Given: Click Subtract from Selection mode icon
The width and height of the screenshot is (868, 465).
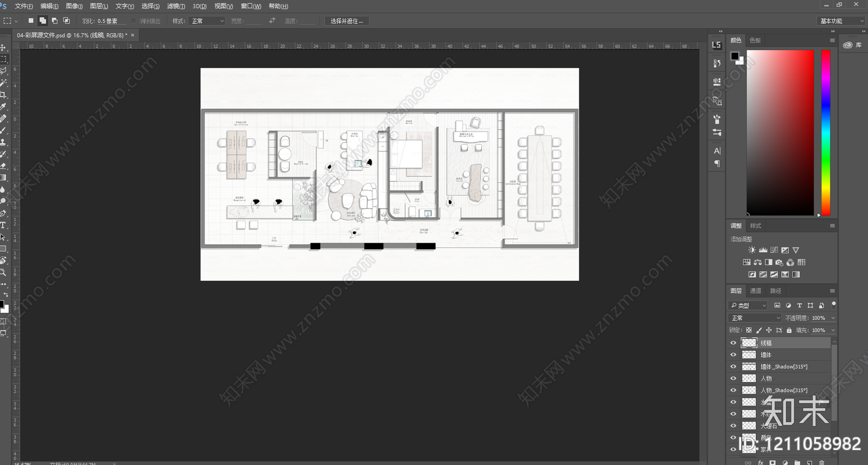Looking at the screenshot, I should point(55,21).
